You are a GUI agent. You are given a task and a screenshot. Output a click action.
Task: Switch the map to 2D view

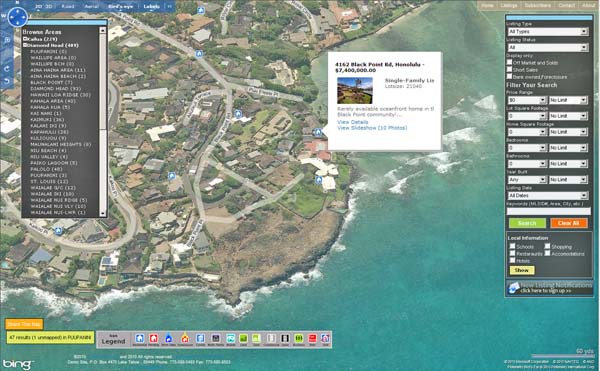click(39, 7)
